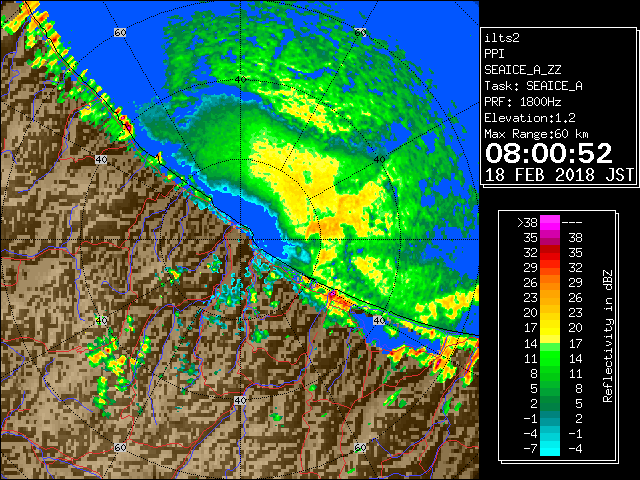Click the '-7' legend label
This screenshot has width=640, height=480.
click(530, 449)
